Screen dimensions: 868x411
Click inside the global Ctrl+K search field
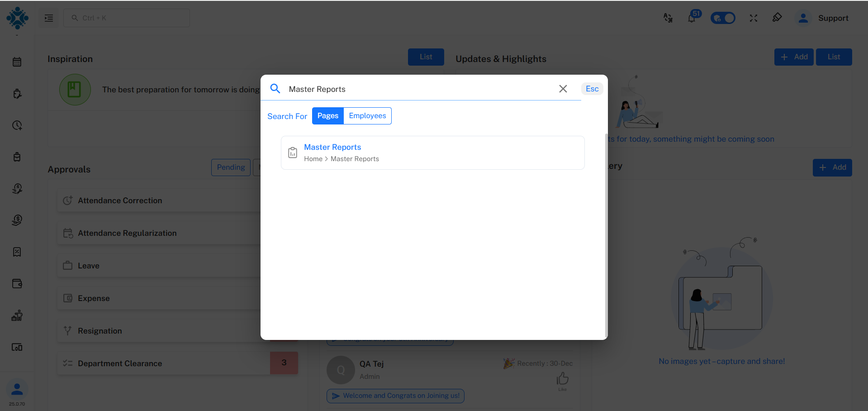(127, 18)
